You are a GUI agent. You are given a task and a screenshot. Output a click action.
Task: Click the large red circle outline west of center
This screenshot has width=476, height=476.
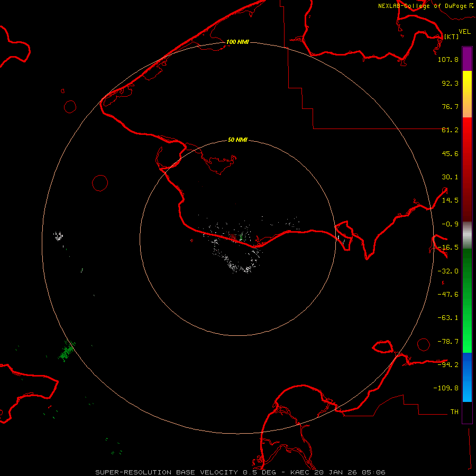tap(100, 183)
